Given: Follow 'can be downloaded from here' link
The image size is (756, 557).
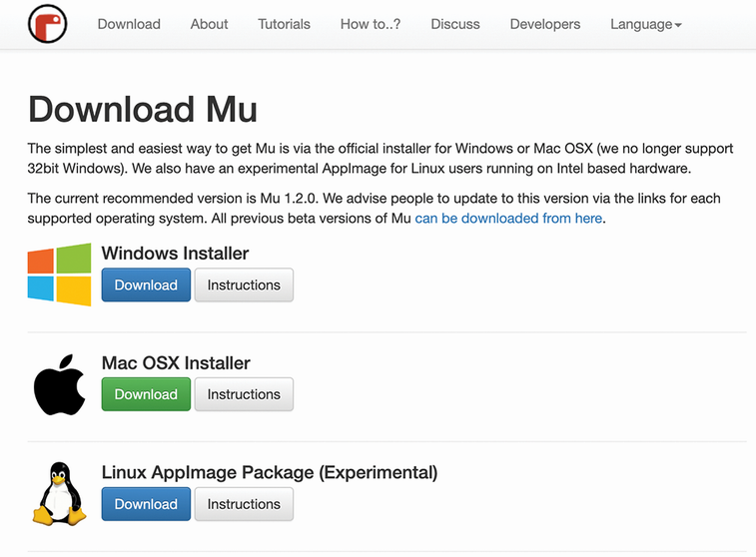Looking at the screenshot, I should point(508,219).
